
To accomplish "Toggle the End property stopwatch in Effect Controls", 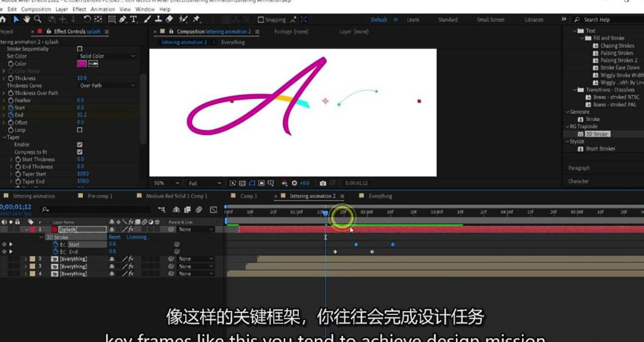I will point(11,115).
